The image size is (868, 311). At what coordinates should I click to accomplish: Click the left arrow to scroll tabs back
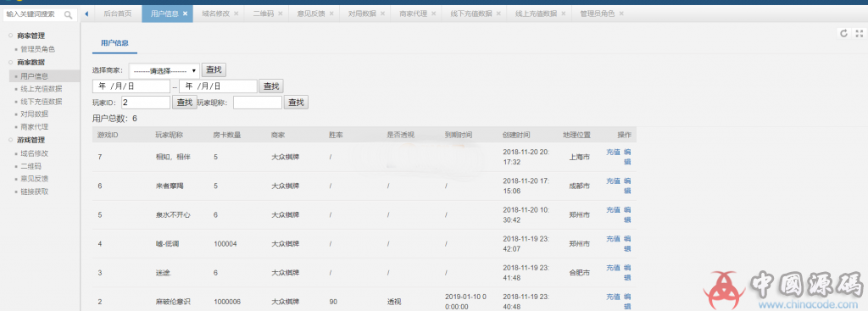[x=87, y=14]
